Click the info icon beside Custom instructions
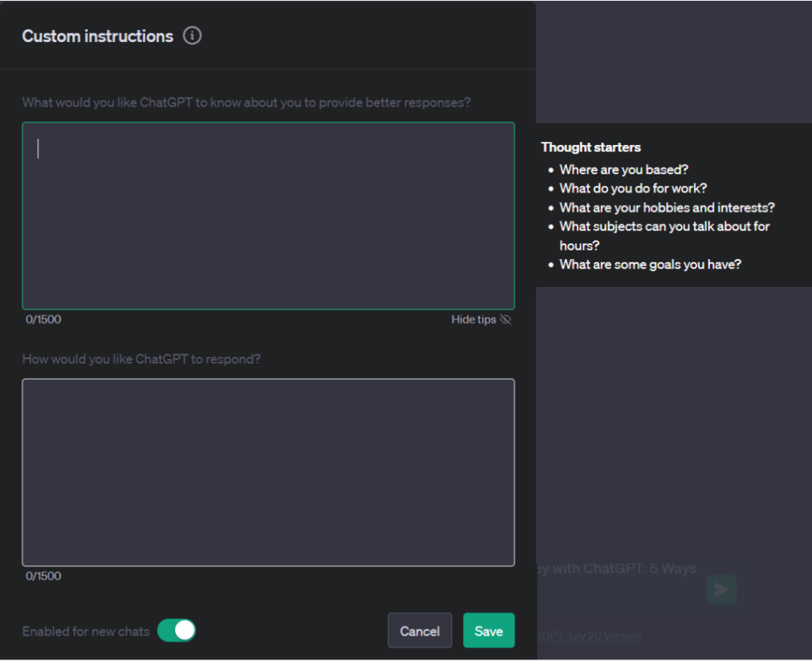The width and height of the screenshot is (812, 661). [x=192, y=36]
